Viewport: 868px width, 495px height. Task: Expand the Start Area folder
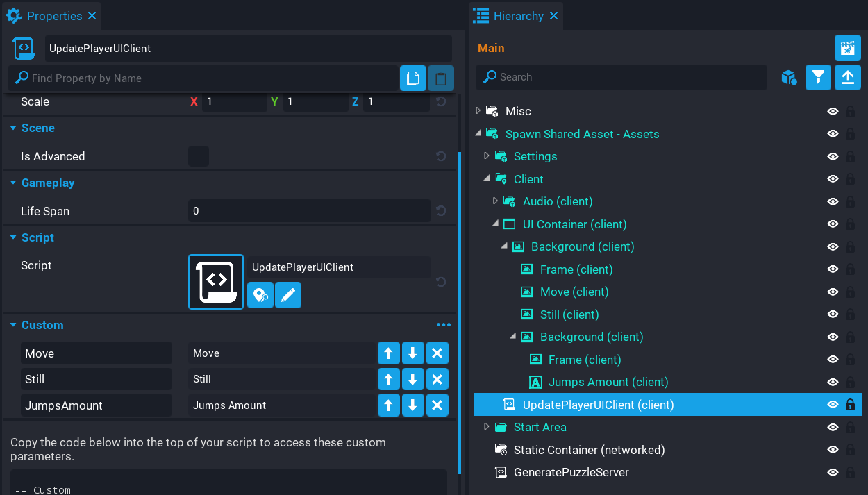pos(487,427)
